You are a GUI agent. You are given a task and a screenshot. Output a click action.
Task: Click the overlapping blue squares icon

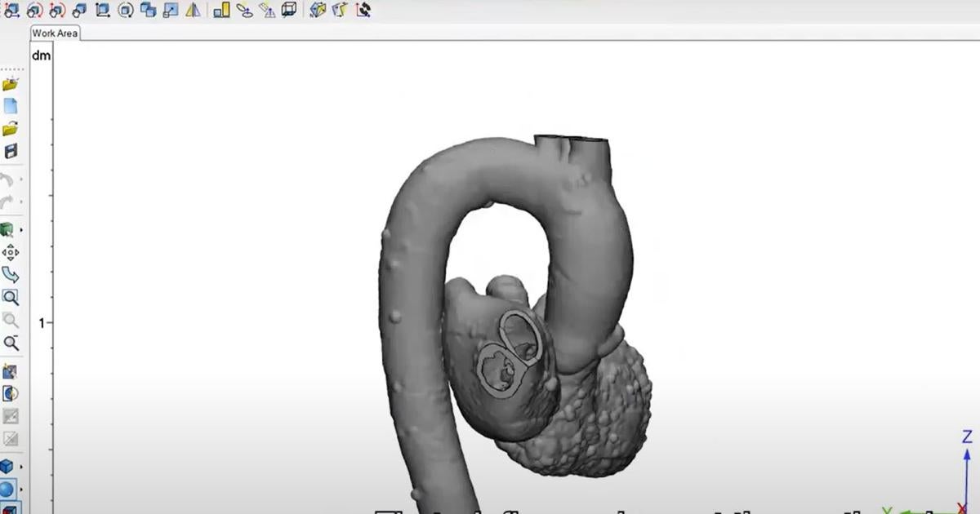(148, 10)
